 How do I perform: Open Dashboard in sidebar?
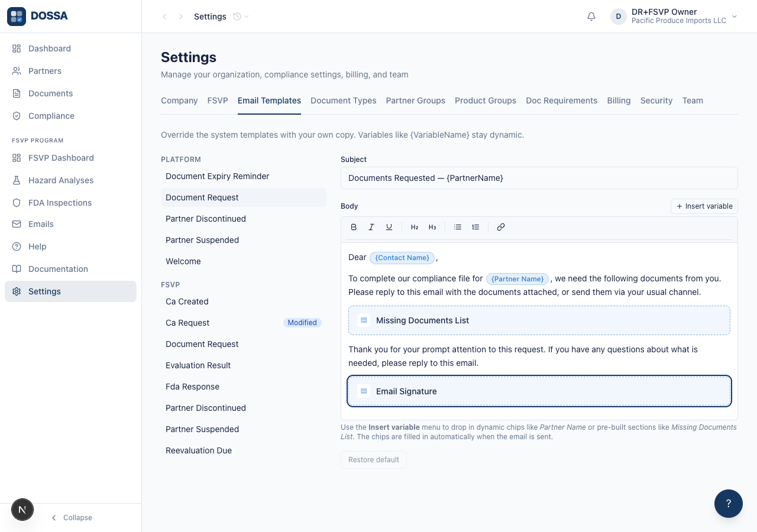tap(71, 48)
